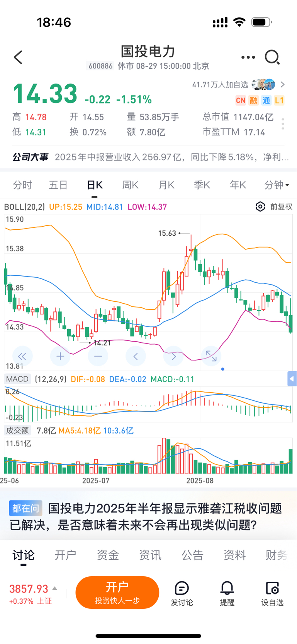Tap the 融 margin badge
This screenshot has height=644, width=297.
click(x=253, y=101)
